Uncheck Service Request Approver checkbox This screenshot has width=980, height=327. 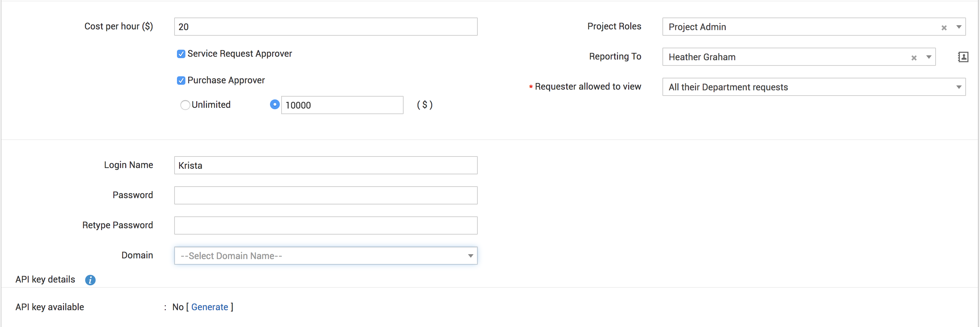pyautogui.click(x=181, y=54)
